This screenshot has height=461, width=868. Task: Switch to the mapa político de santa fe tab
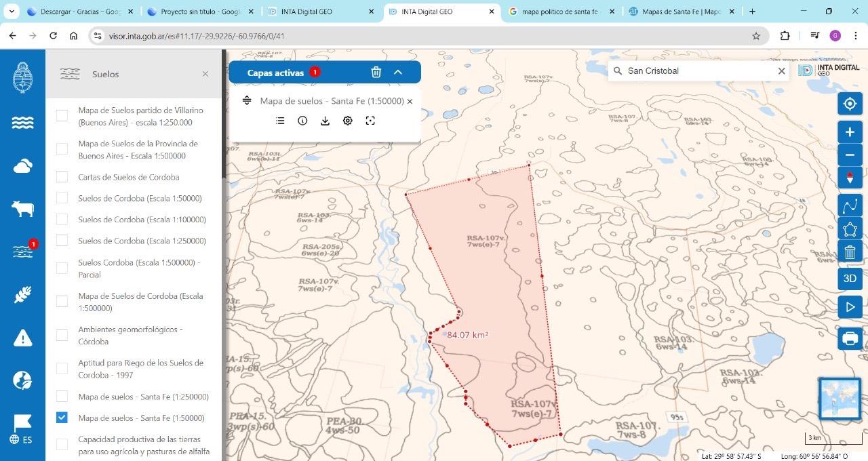pyautogui.click(x=562, y=12)
